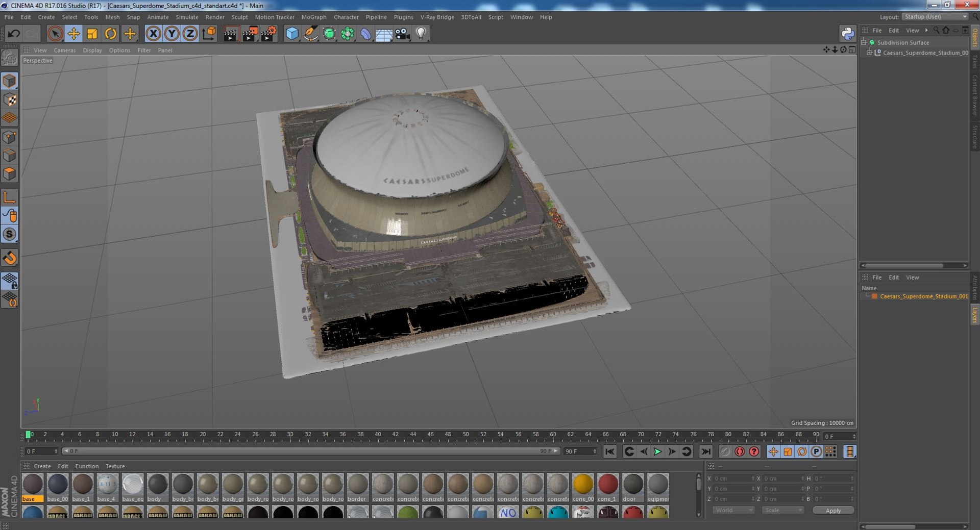Viewport: 980px width, 530px height.
Task: Expand the Caesars_Superdome_Stadium object tree
Action: coord(869,53)
